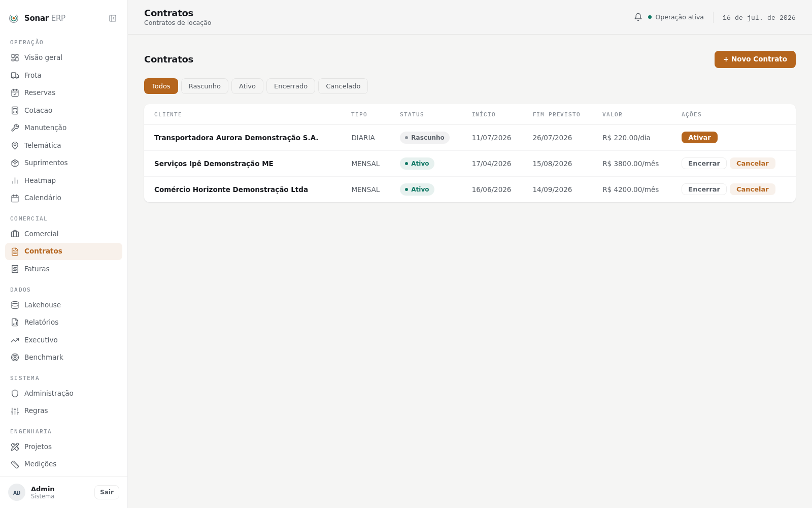Click the Rascunho status badge

click(425, 138)
